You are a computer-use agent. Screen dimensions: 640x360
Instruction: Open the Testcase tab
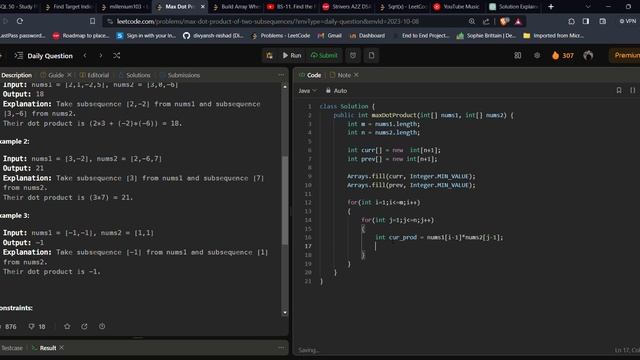click(x=11, y=348)
